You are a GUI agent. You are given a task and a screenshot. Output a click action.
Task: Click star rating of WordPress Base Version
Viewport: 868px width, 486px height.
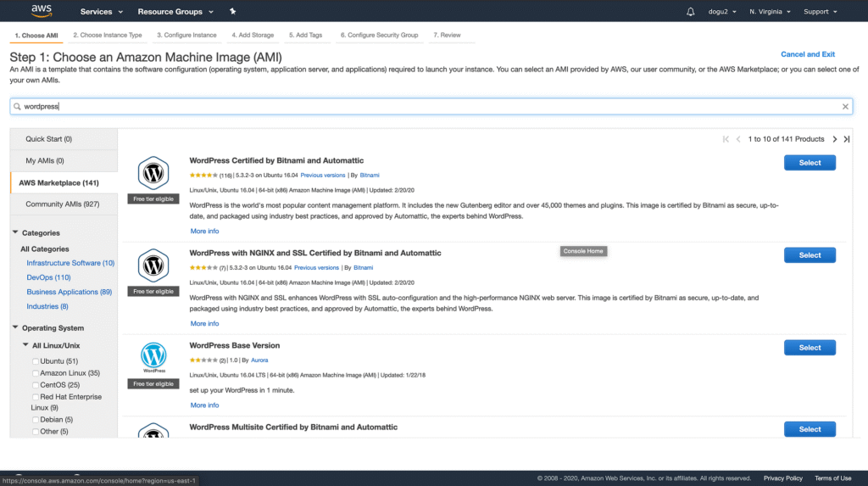[x=203, y=360]
